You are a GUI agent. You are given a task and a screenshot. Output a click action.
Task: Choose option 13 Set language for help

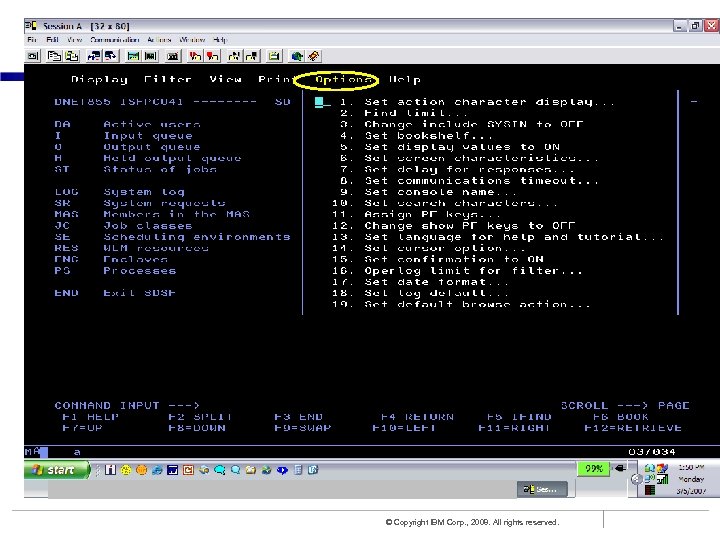(498, 237)
